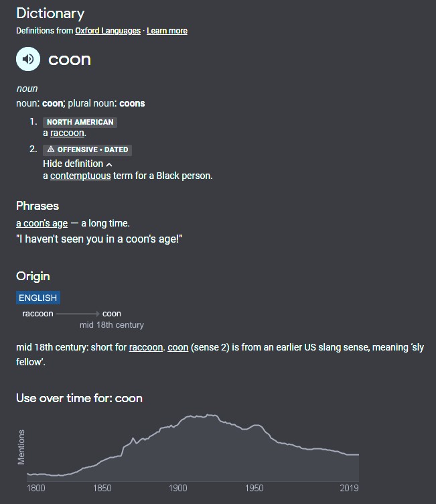
Task: Open the contemptuous word link
Action: [80, 176]
